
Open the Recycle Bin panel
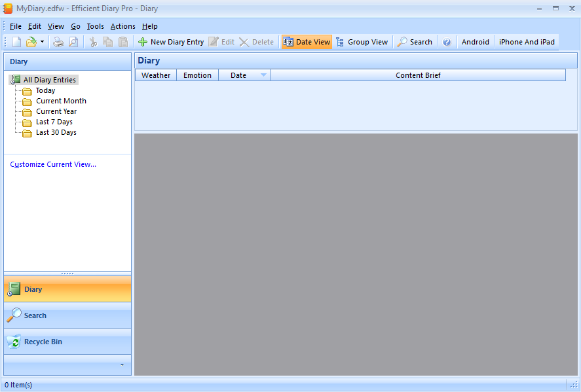pyautogui.click(x=67, y=342)
